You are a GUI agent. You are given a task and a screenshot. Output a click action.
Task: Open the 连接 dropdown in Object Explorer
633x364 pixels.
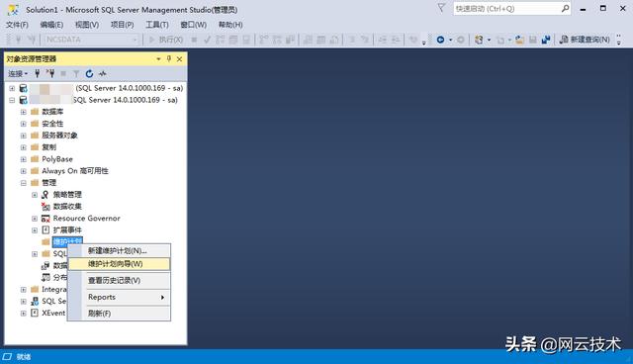click(18, 73)
